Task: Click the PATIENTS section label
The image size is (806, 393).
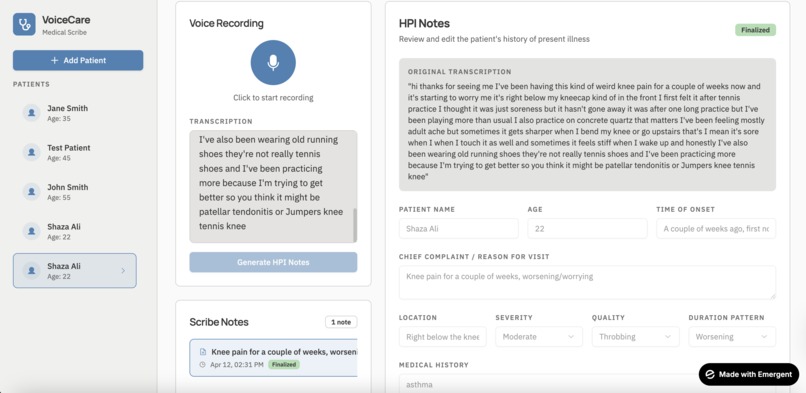Action: click(31, 84)
